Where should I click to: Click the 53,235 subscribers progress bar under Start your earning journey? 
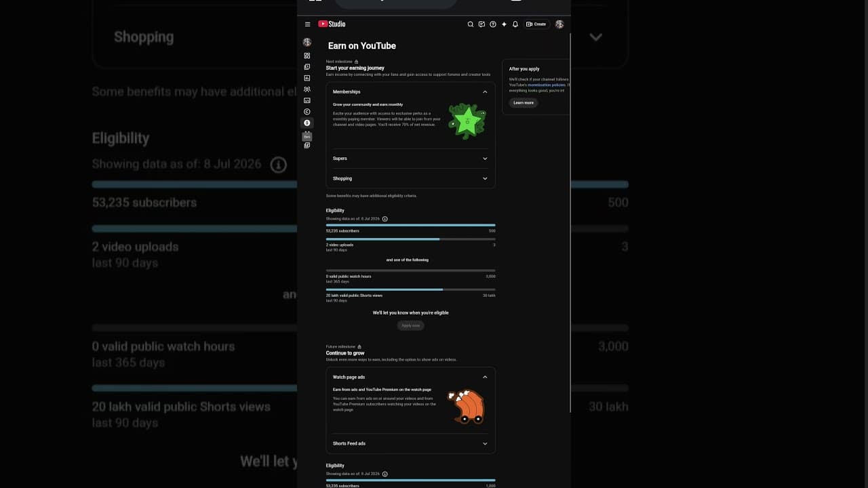(x=410, y=225)
